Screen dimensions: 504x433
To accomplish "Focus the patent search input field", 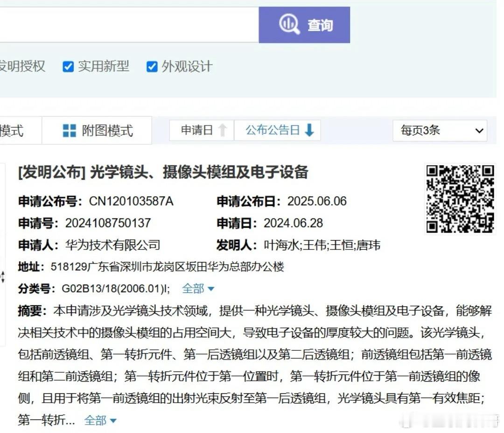I will point(129,25).
